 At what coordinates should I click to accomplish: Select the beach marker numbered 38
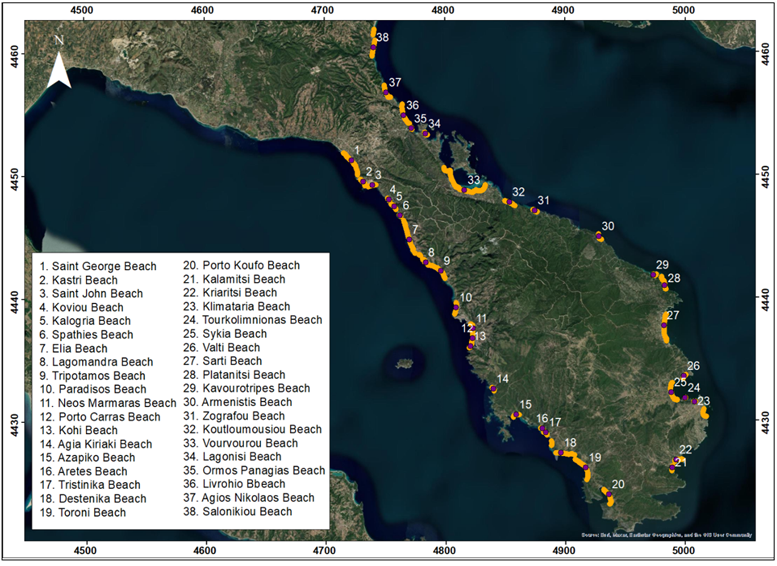(373, 40)
